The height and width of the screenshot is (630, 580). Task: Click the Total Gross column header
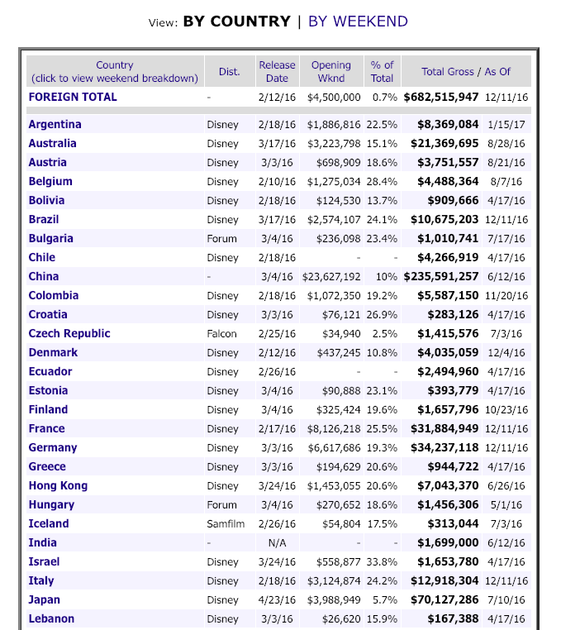tap(448, 72)
